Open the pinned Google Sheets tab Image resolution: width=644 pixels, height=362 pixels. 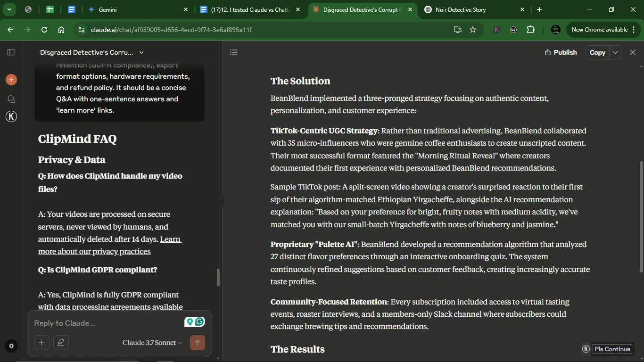click(50, 9)
